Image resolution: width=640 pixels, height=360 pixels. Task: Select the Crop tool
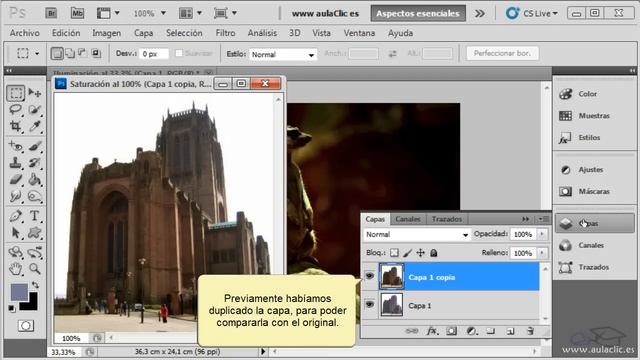click(16, 126)
